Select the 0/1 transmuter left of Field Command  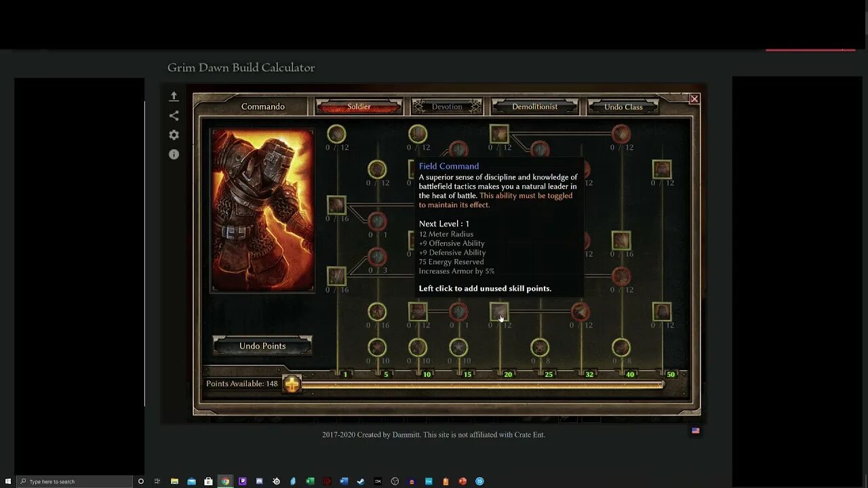(x=458, y=312)
